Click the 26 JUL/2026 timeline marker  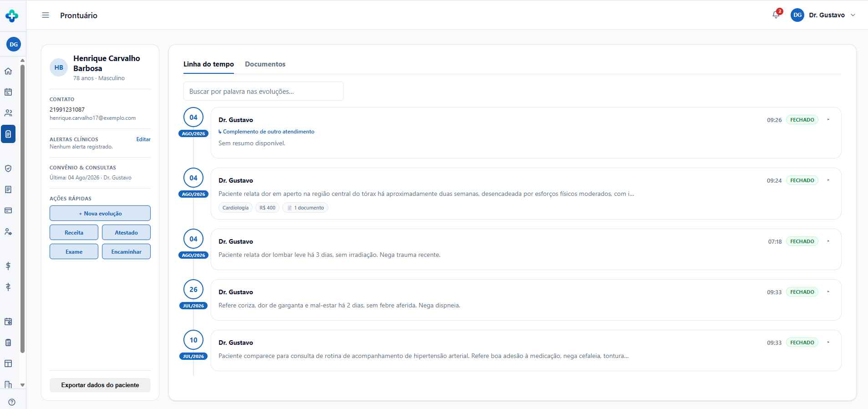tap(193, 295)
